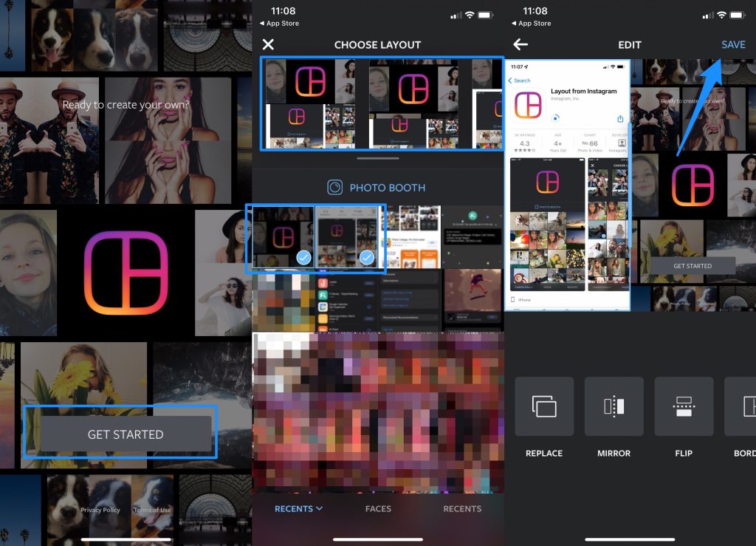Deselect the first checked photo thumbnail

click(283, 237)
